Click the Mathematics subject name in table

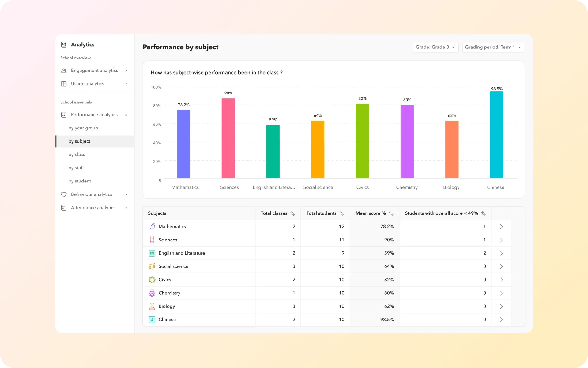[172, 227]
